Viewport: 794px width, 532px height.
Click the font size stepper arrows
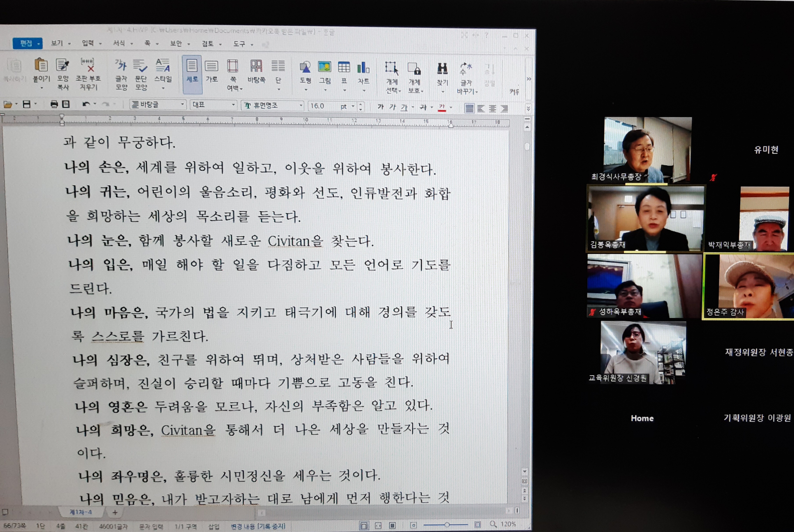click(361, 107)
